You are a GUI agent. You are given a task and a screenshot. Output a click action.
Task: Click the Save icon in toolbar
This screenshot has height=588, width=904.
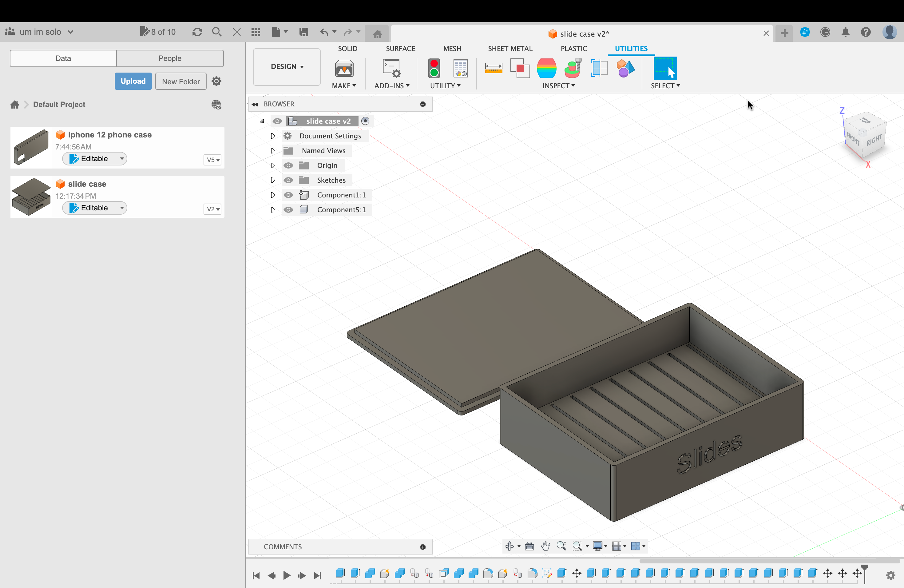click(x=303, y=32)
